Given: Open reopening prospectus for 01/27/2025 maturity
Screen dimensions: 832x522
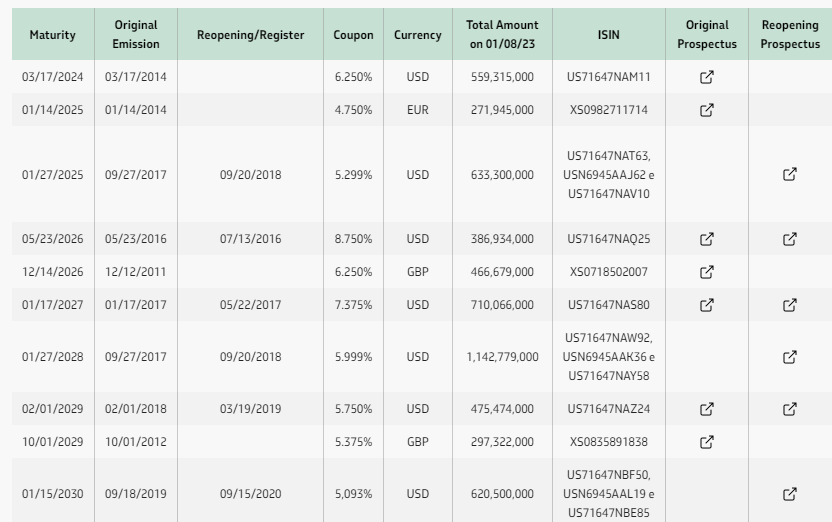Looking at the screenshot, I should [790, 175].
